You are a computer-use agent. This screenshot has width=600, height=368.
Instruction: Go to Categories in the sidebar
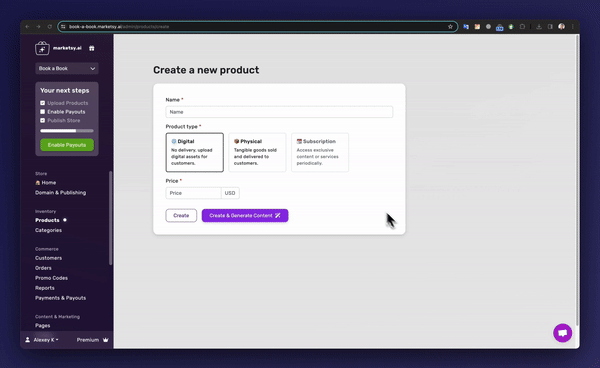click(48, 230)
